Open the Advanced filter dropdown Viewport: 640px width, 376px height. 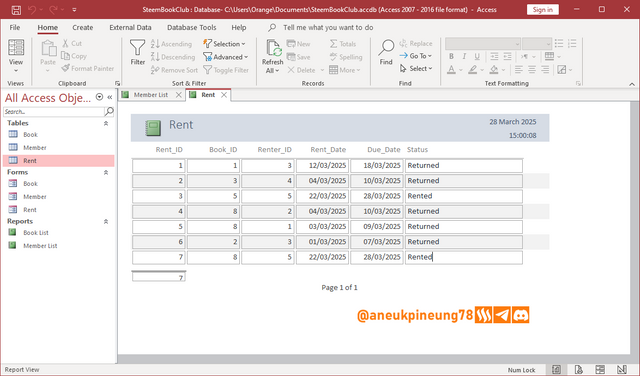pyautogui.click(x=226, y=57)
